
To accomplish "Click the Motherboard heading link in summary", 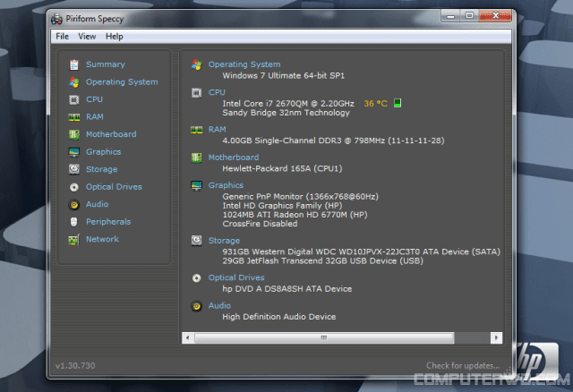I will [234, 158].
